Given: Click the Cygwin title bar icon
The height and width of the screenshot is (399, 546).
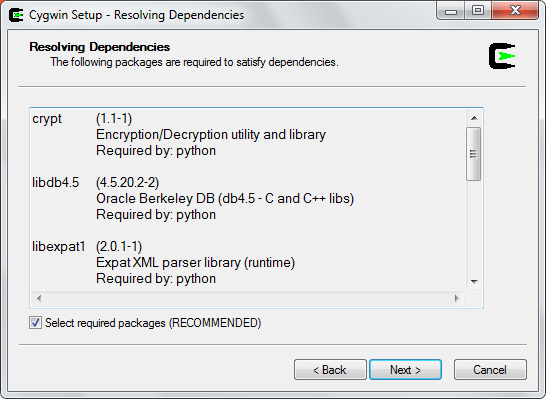Looking at the screenshot, I should pos(16,15).
